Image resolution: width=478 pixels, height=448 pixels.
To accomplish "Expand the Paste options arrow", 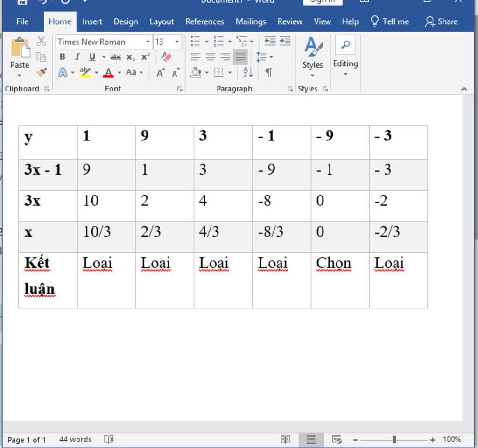I will [19, 75].
